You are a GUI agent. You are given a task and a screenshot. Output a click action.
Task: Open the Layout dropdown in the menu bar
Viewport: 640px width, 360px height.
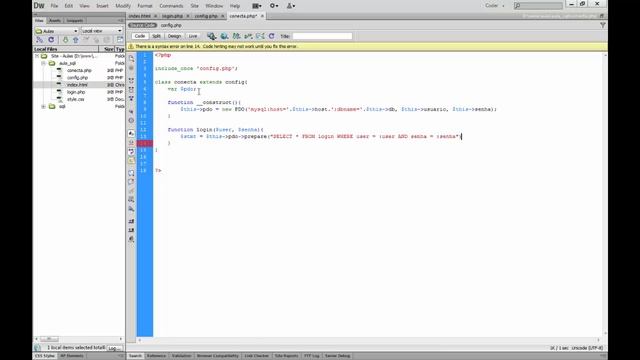coord(257,6)
